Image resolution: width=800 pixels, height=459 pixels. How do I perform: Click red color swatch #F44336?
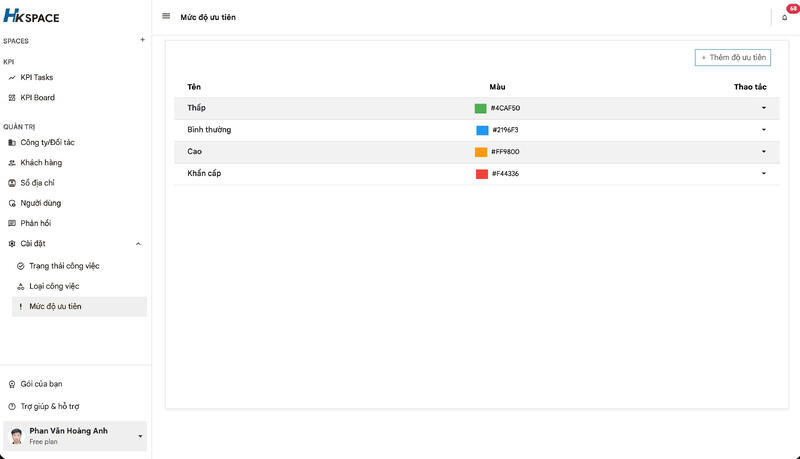pos(482,174)
